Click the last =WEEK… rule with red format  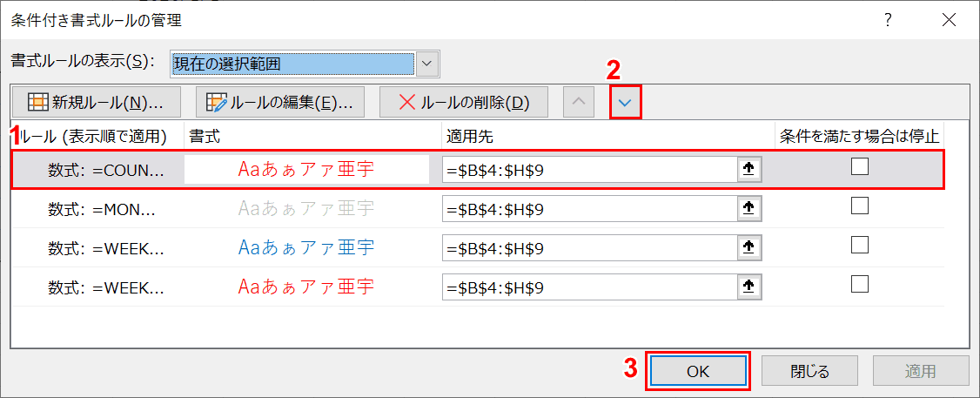(106, 287)
